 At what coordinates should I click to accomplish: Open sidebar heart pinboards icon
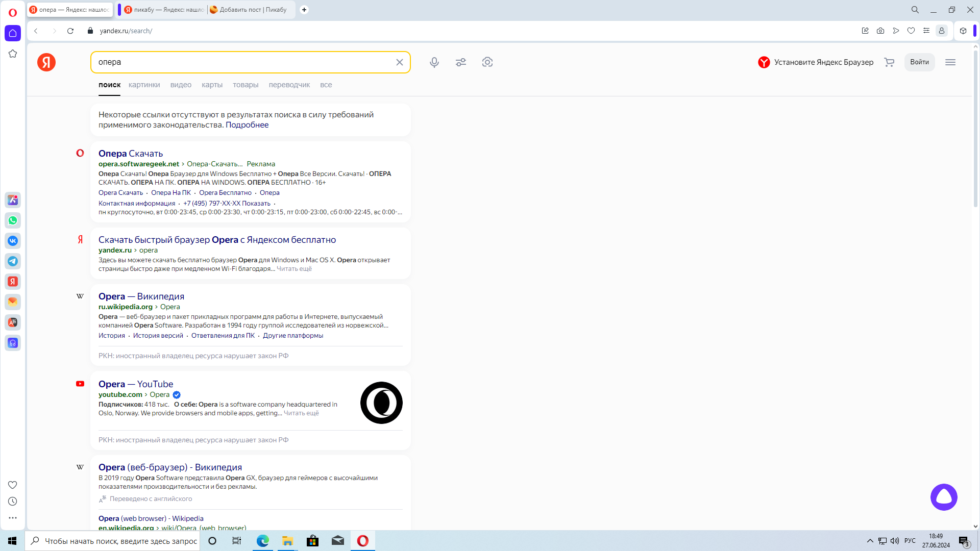[x=13, y=485]
